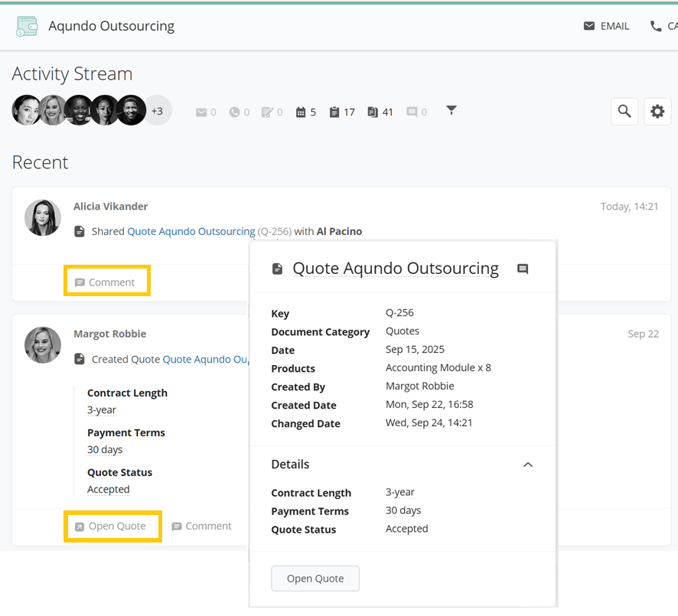Select the calendar events counter showing 5
This screenshot has height=616, width=678.
click(x=302, y=112)
